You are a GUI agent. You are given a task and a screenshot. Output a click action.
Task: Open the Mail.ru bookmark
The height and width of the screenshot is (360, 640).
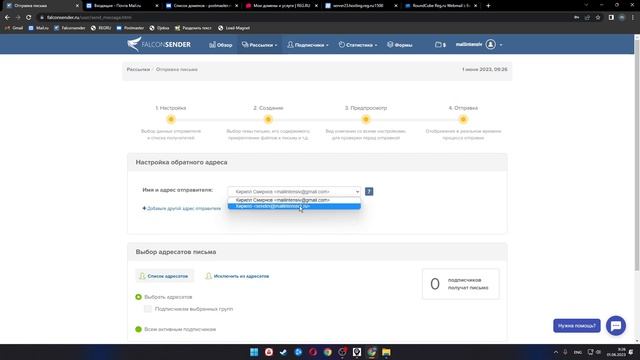coord(38,28)
